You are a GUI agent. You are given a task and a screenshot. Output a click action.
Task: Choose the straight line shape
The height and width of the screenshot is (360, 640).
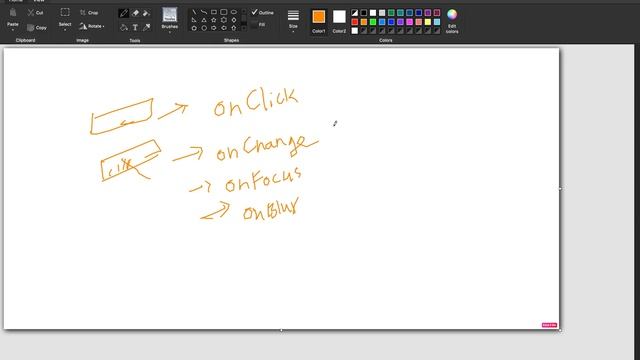coord(194,12)
